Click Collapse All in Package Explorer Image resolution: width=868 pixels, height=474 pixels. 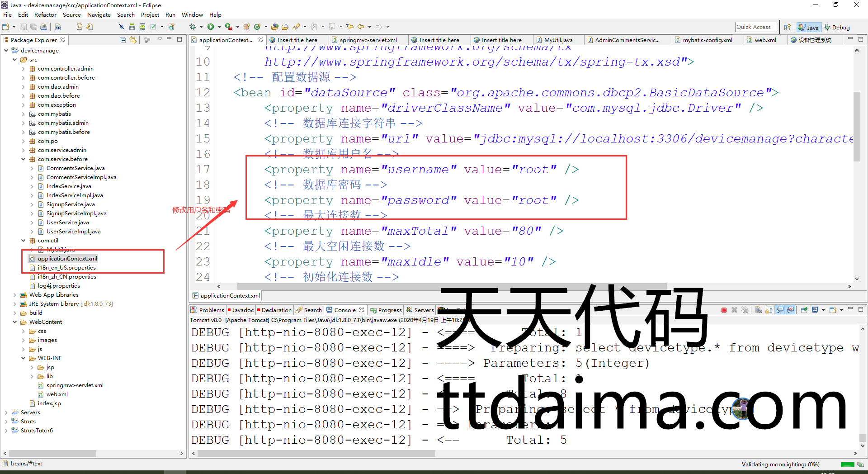[x=123, y=40]
